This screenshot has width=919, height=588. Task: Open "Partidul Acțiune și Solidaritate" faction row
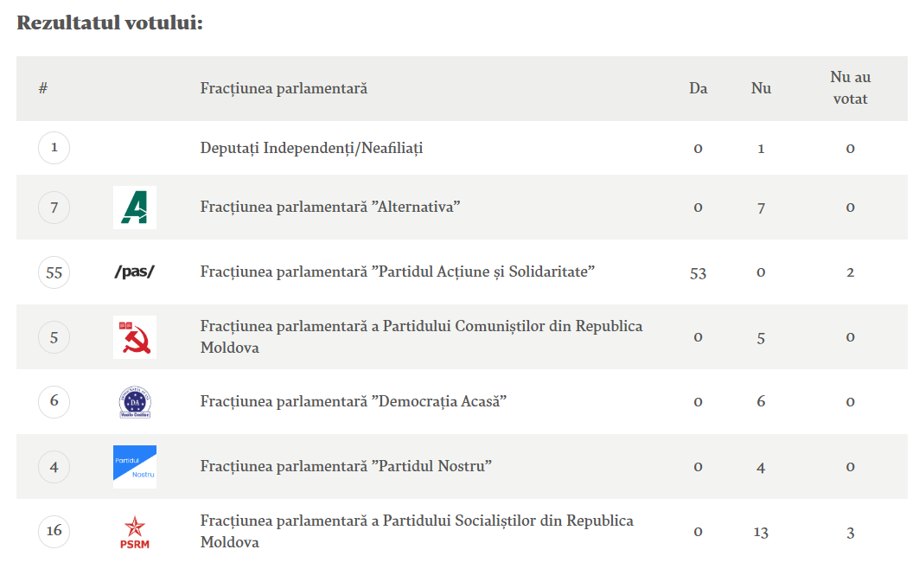pyautogui.click(x=398, y=272)
